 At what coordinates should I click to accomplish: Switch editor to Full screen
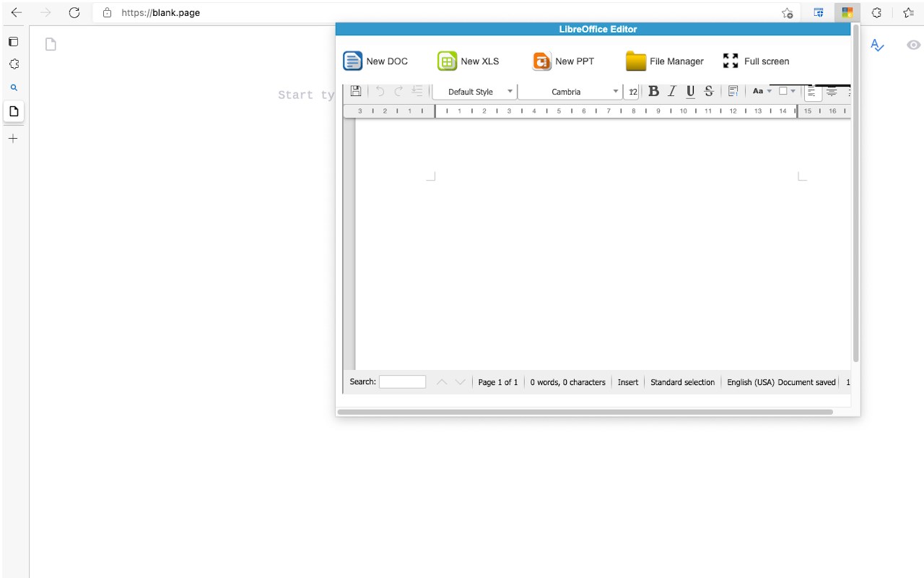tap(756, 61)
